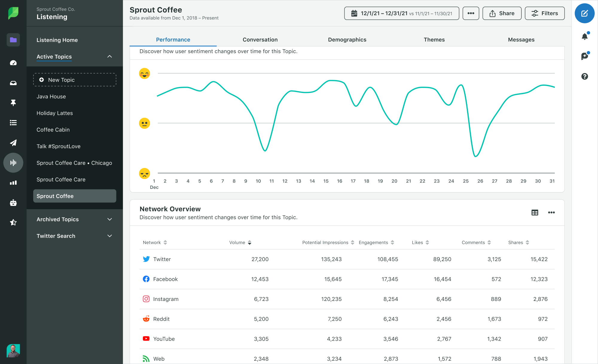The image size is (598, 364).
Task: Open the Conversation tab
Action: [x=260, y=39]
